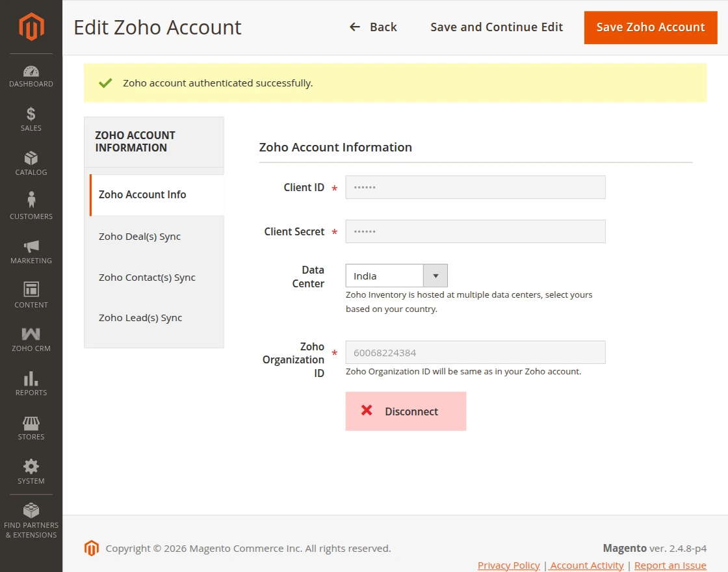This screenshot has height=572, width=728.
Task: Click the 'Edit Zoho Account' page title
Action: pyautogui.click(x=157, y=27)
